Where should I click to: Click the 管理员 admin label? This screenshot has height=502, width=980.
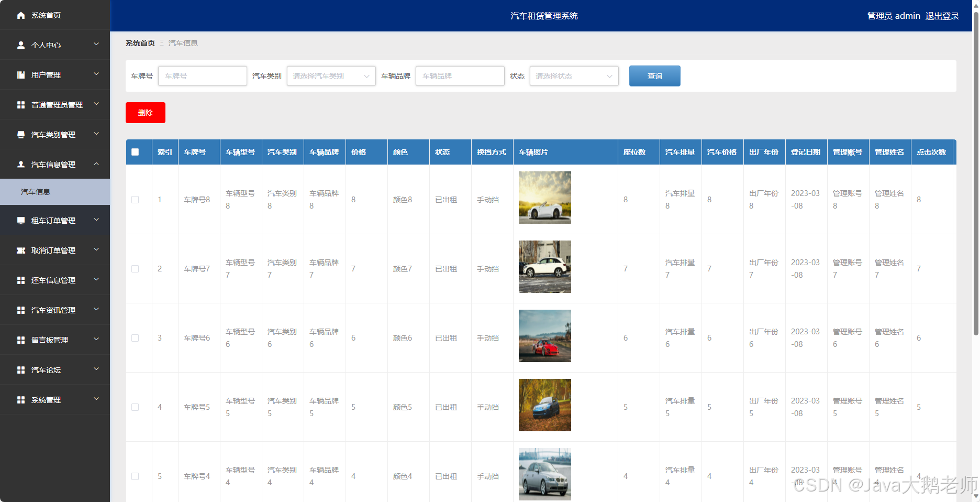pyautogui.click(x=894, y=16)
